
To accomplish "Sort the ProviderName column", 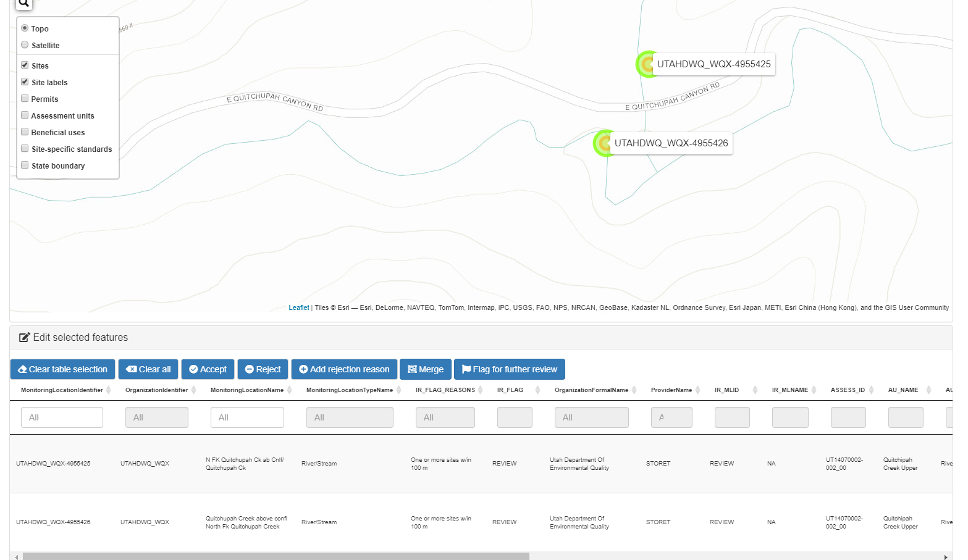I will tap(699, 390).
